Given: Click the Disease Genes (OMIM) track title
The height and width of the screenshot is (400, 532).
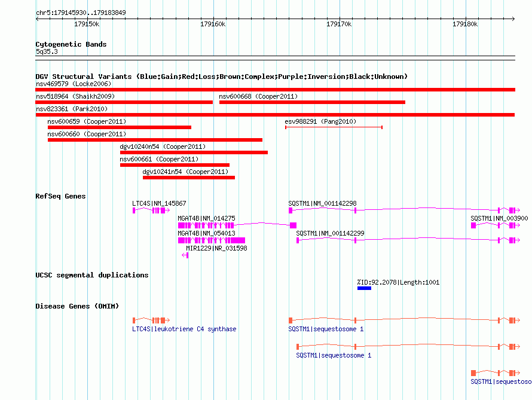Looking at the screenshot, I should coord(77,306).
